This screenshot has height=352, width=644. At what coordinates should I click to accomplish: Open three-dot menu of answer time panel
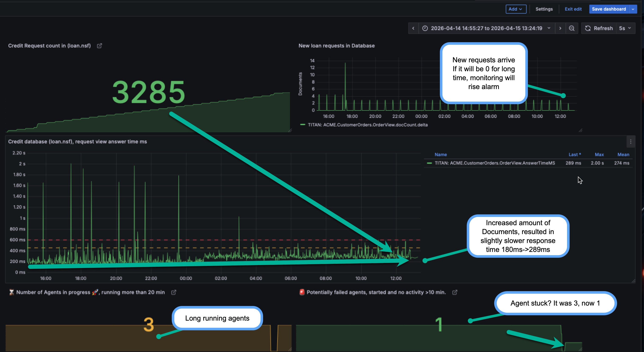631,142
